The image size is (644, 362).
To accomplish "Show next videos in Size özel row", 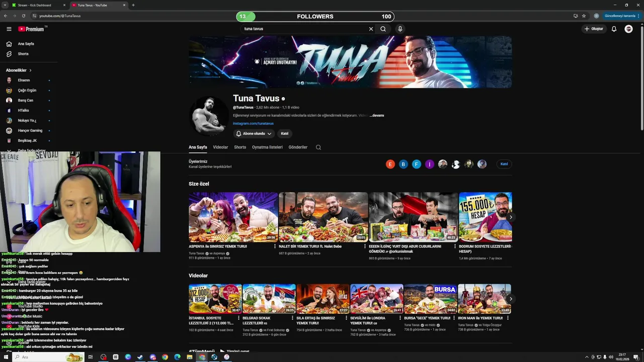I will [511, 217].
